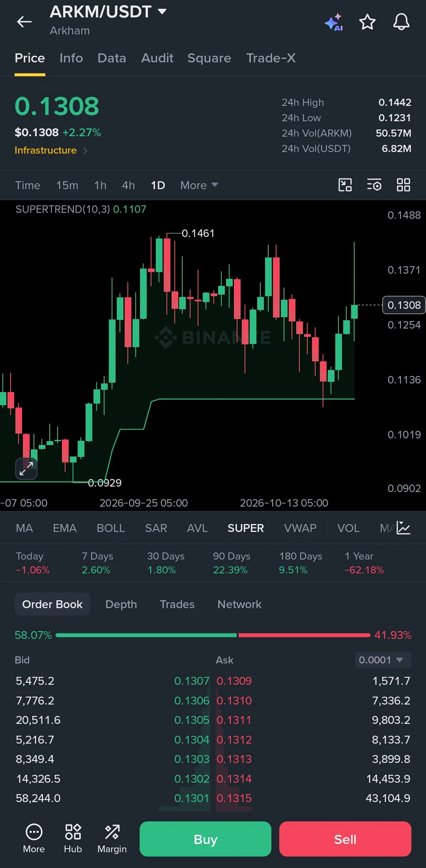
Task: Open chart drawing tools icon
Action: click(x=345, y=185)
